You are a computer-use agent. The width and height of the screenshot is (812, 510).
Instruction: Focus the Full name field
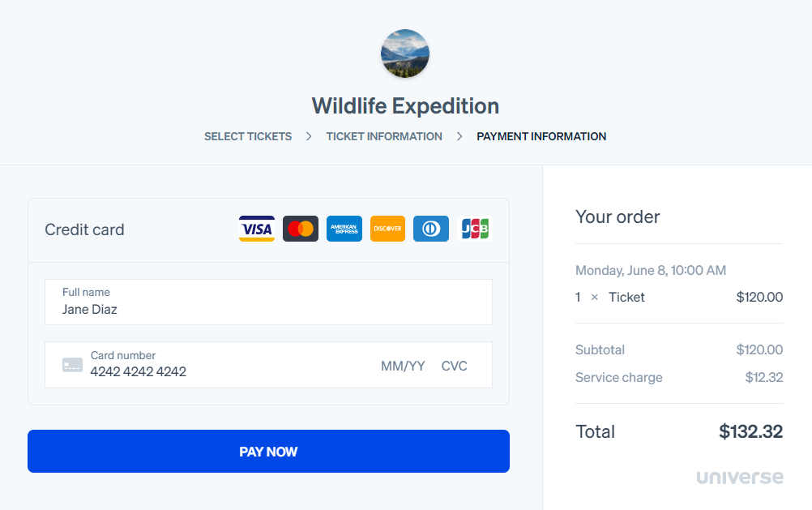[x=268, y=302]
